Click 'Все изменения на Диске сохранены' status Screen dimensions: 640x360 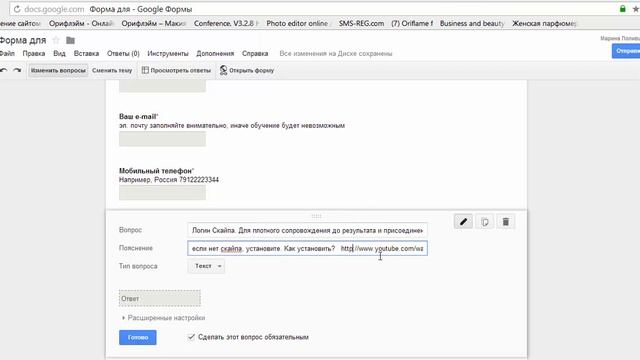coord(336,53)
